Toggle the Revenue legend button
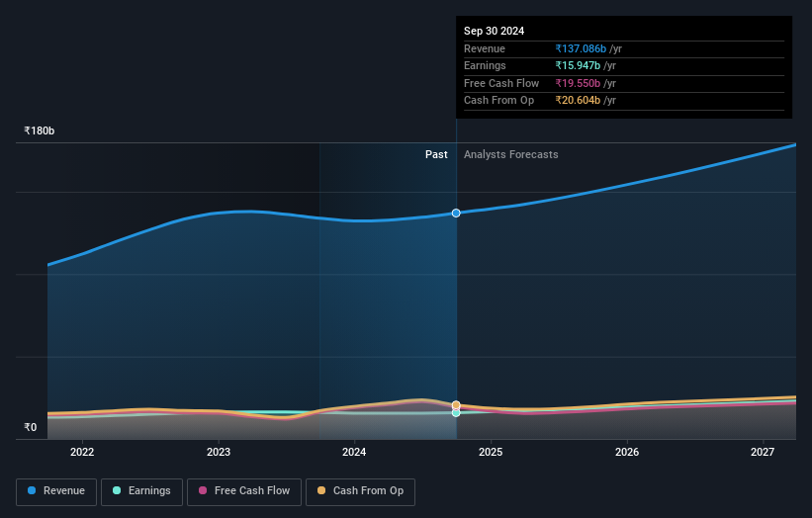This screenshot has width=812, height=518. (56, 491)
